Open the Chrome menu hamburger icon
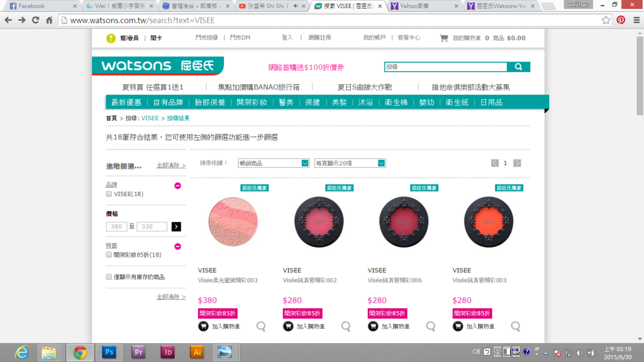 pos(636,20)
